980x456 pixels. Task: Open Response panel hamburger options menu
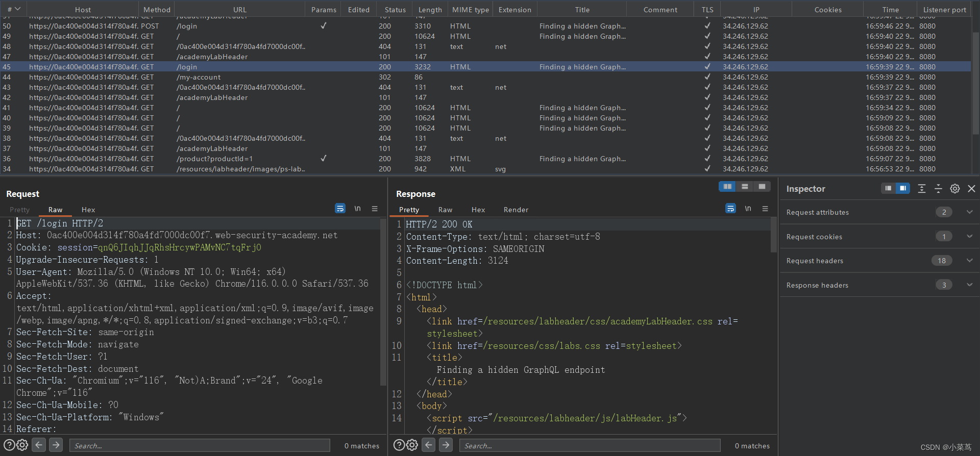[765, 209]
